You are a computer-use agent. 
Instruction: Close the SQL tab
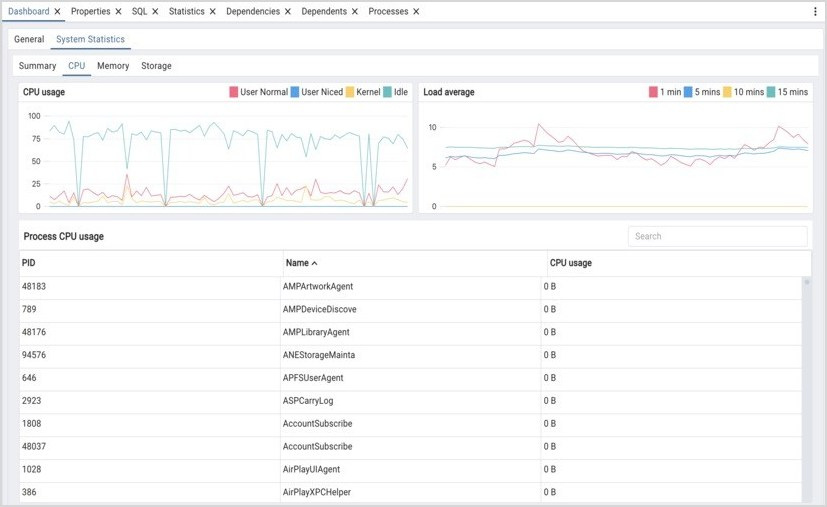coord(155,12)
